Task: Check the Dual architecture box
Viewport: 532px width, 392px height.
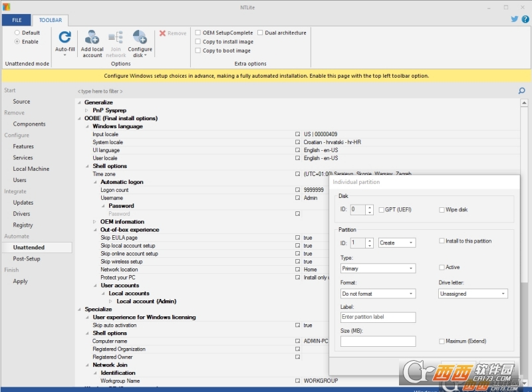Action: click(260, 33)
